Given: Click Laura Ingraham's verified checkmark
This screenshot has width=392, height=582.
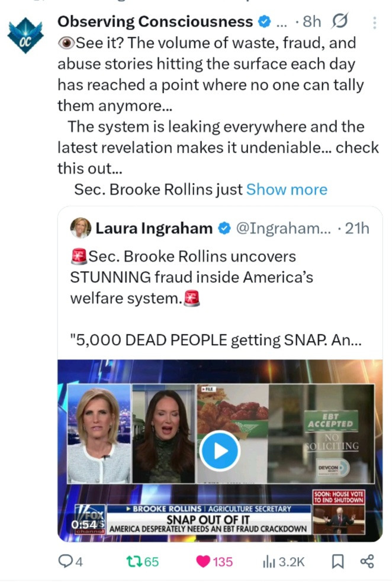Looking at the screenshot, I should pyautogui.click(x=224, y=229).
